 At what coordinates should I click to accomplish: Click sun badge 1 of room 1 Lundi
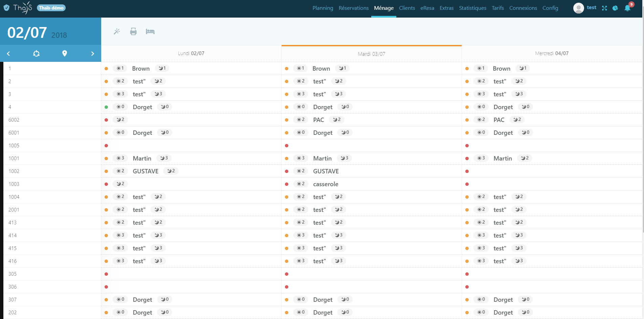point(120,68)
